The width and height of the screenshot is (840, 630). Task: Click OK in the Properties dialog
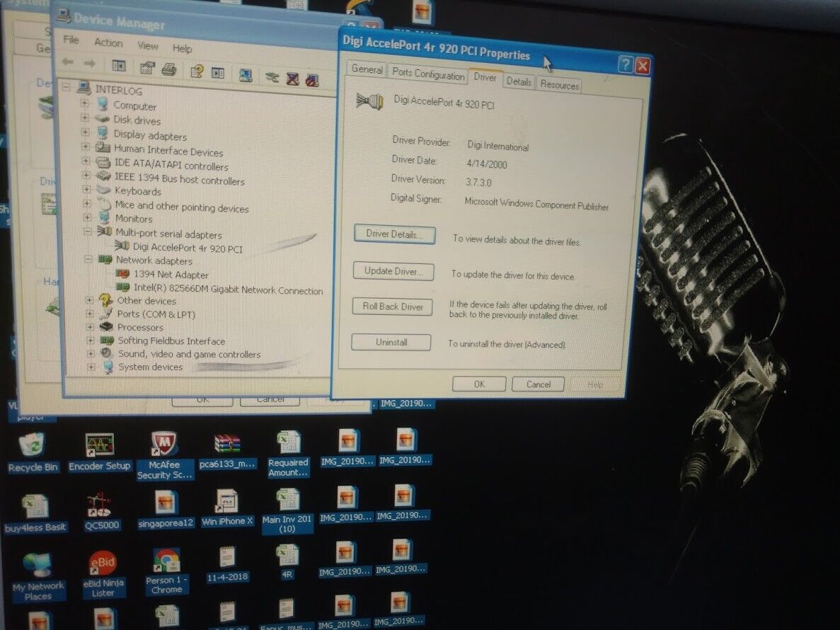479,384
